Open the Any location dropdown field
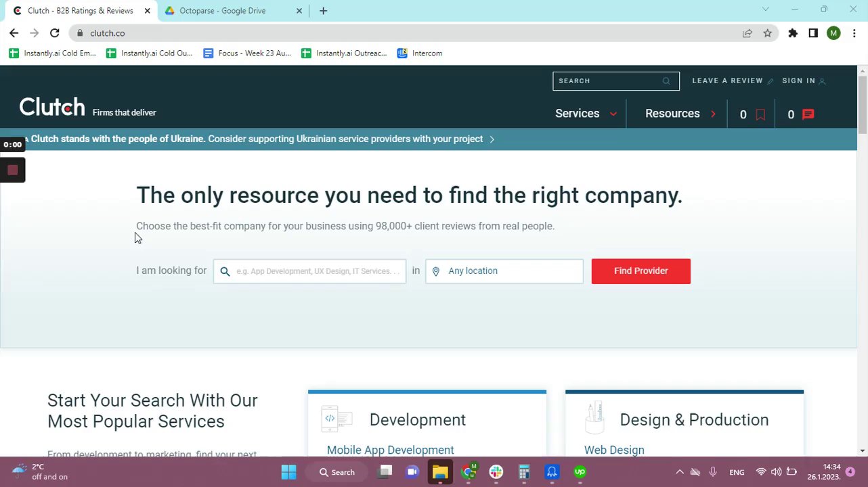The width and height of the screenshot is (868, 487). (504, 271)
